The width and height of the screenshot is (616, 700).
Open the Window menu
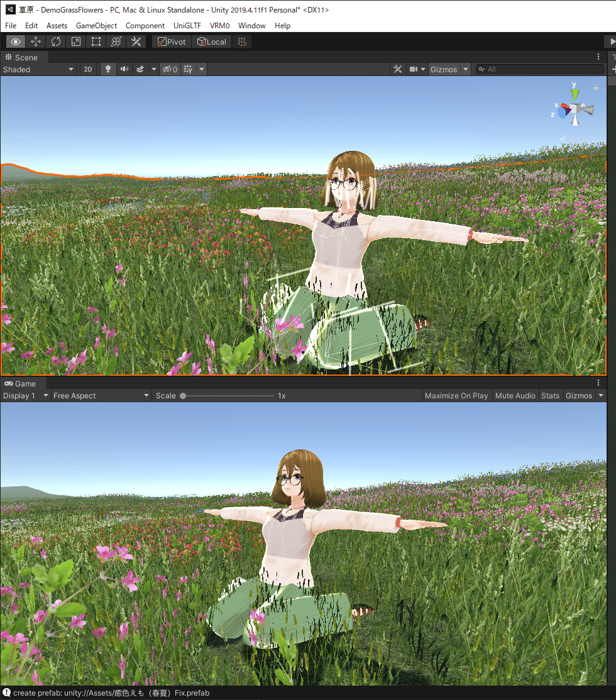(252, 25)
